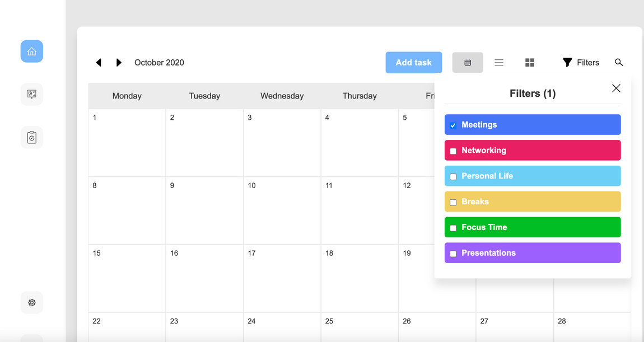Select calendar day 2 cell
This screenshot has height=342, width=644.
tap(204, 143)
